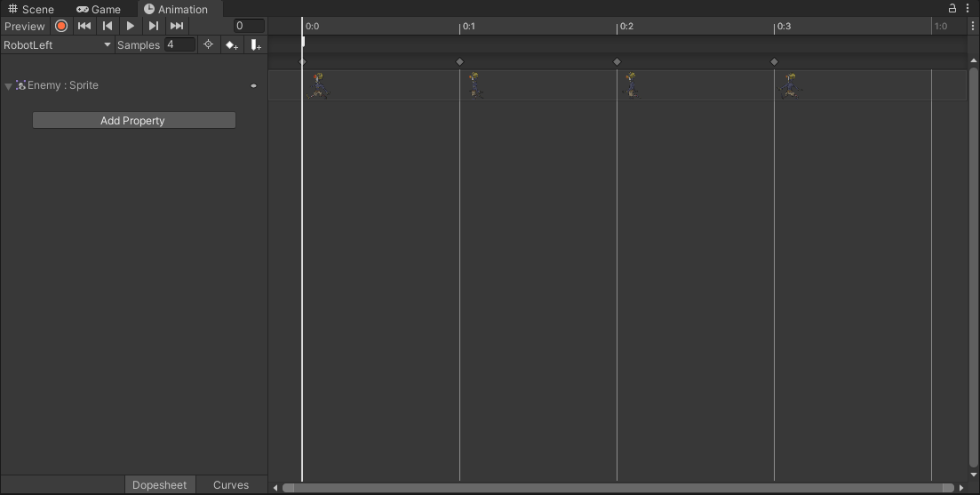The width and height of the screenshot is (980, 495).
Task: Jump to first keyframe
Action: point(84,26)
